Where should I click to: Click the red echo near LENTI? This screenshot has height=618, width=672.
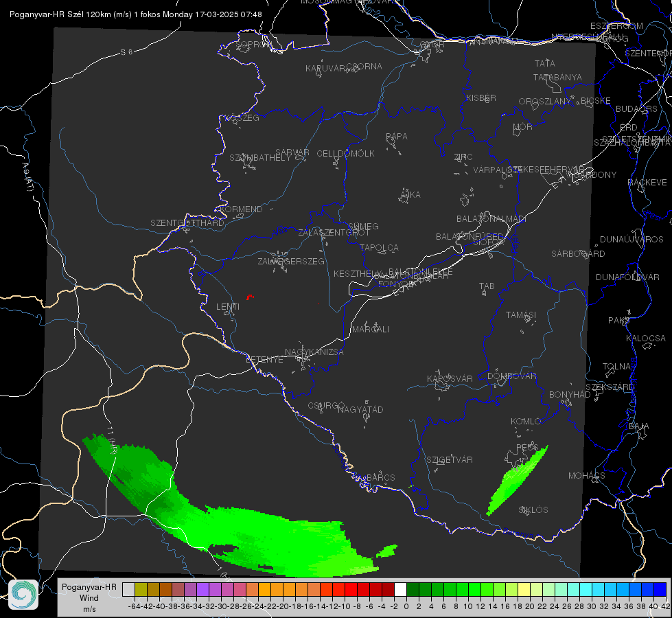(x=249, y=297)
